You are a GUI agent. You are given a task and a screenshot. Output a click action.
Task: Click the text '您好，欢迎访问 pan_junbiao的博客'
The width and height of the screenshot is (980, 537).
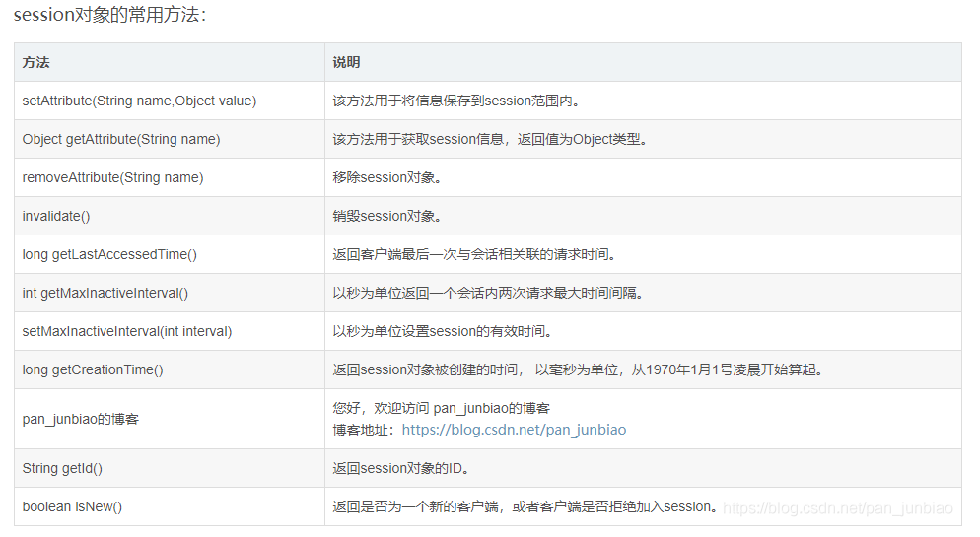(442, 408)
